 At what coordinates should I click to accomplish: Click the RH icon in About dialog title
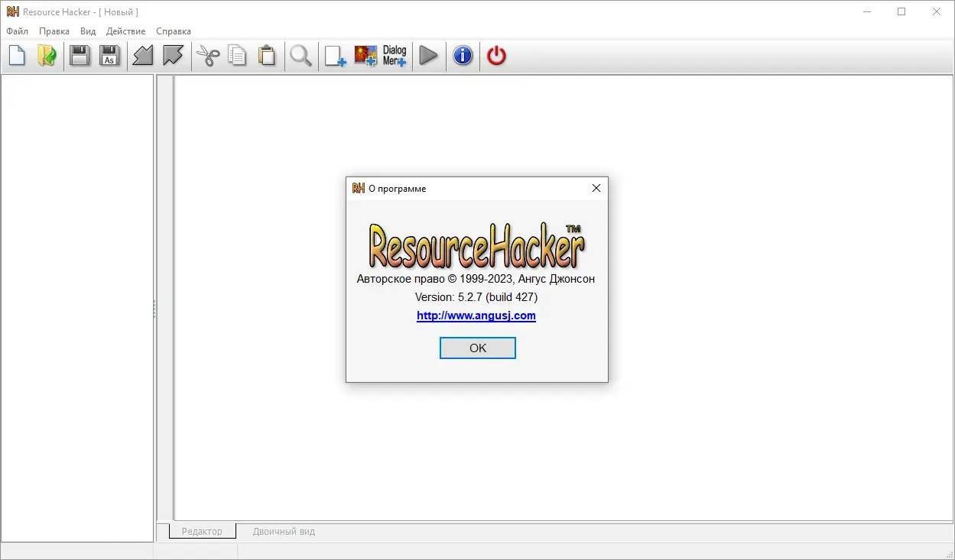click(x=358, y=188)
